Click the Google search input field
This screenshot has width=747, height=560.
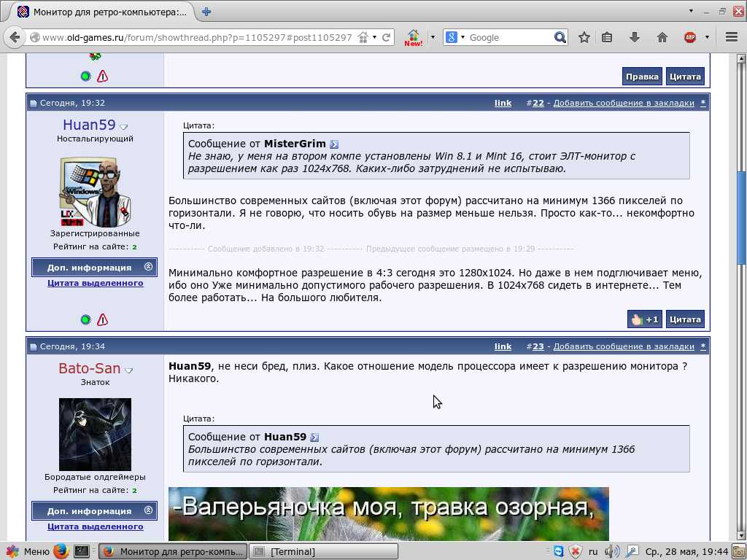[510, 37]
